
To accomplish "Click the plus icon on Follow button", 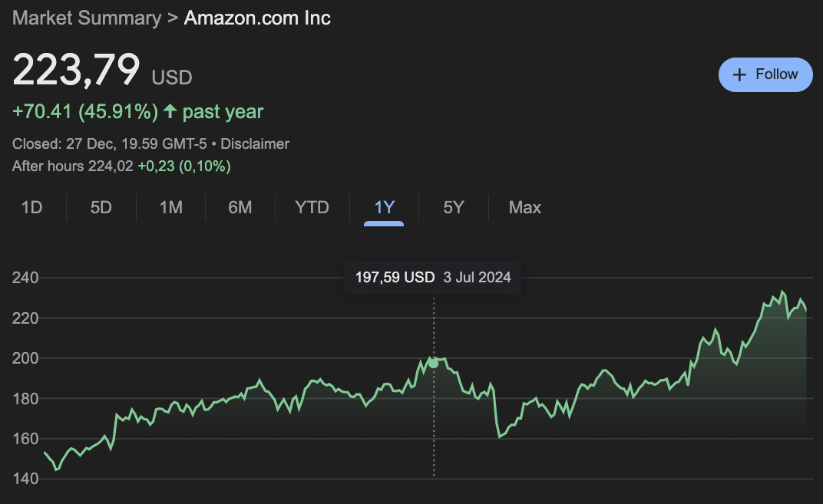I will point(739,74).
